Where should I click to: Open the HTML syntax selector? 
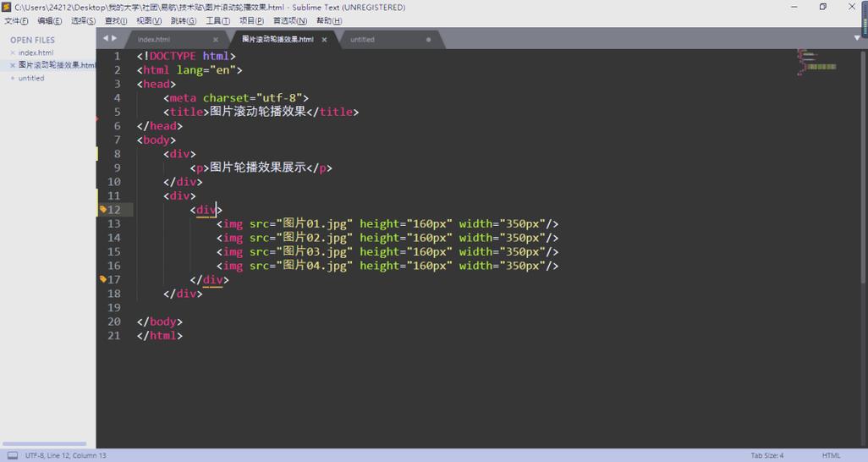tap(831, 455)
